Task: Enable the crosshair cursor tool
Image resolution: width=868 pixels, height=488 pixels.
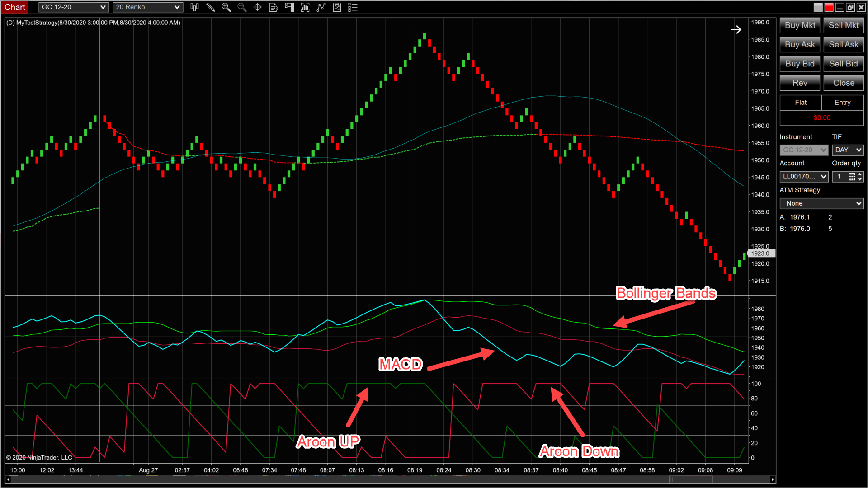Action: [258, 7]
